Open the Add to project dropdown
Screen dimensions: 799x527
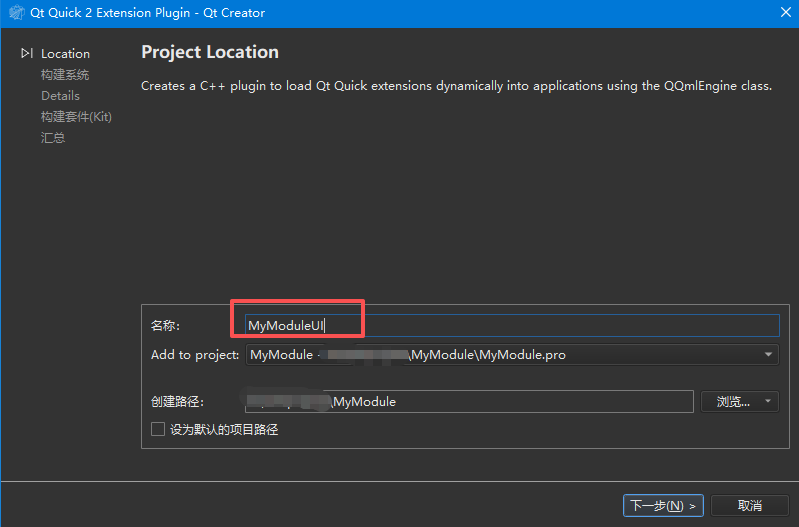[x=512, y=355]
